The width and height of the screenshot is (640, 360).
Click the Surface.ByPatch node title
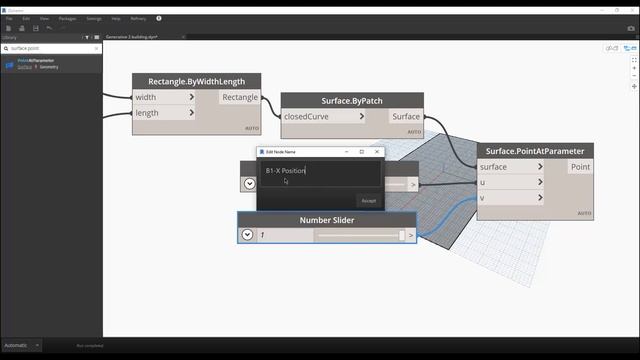[x=352, y=101]
